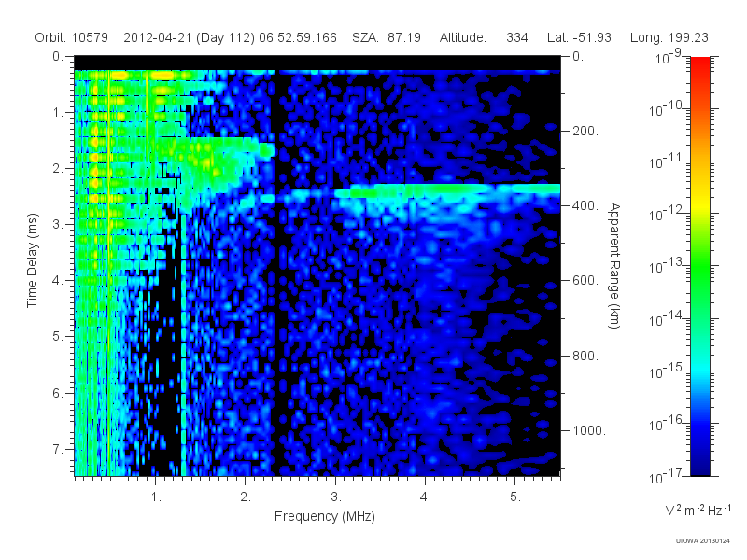This screenshot has width=747, height=560.
Task: Click the '2.' frequency axis tick label
Action: 246,497
